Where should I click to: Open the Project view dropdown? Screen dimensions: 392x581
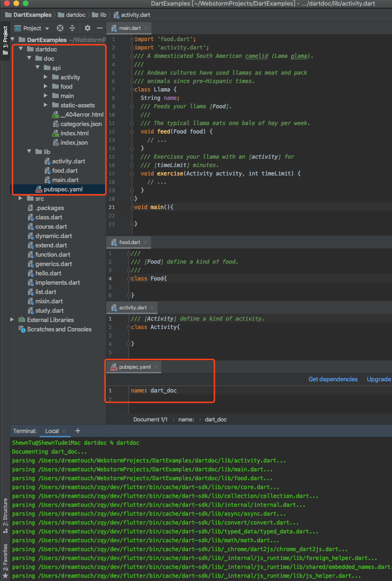[32, 28]
